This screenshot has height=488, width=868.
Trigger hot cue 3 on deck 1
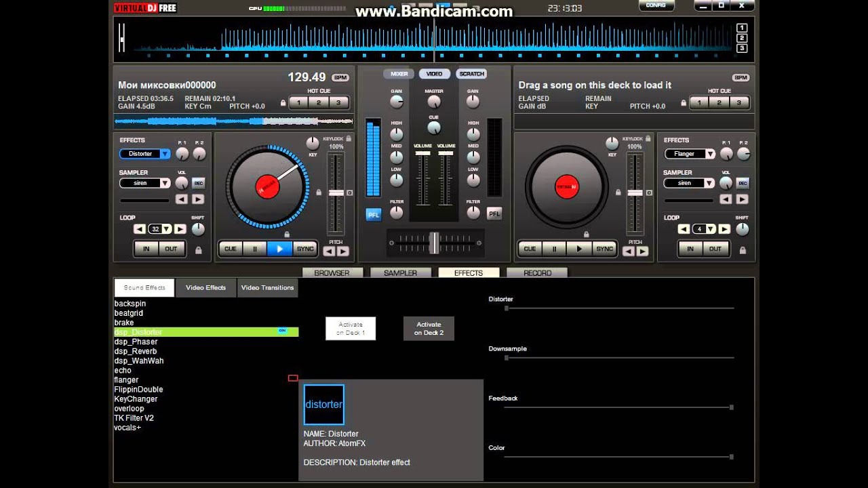tap(338, 103)
